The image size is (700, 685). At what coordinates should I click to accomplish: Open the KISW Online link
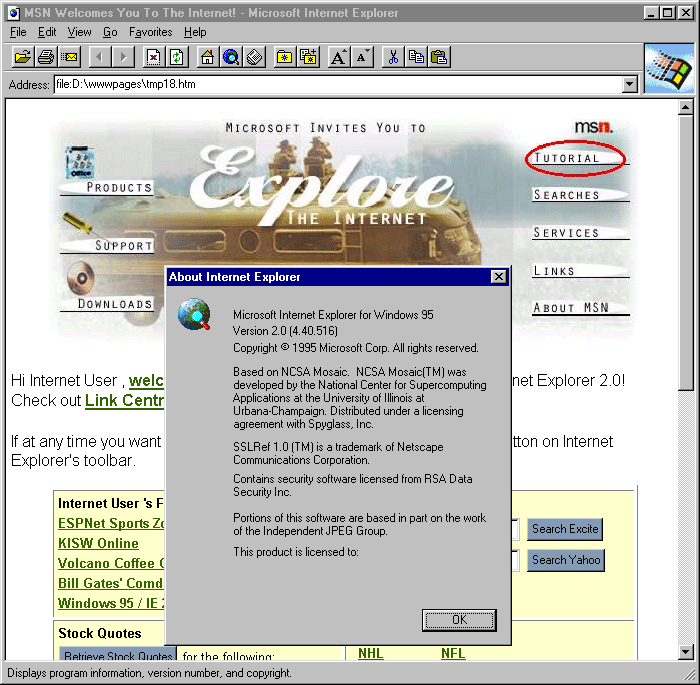[98, 543]
